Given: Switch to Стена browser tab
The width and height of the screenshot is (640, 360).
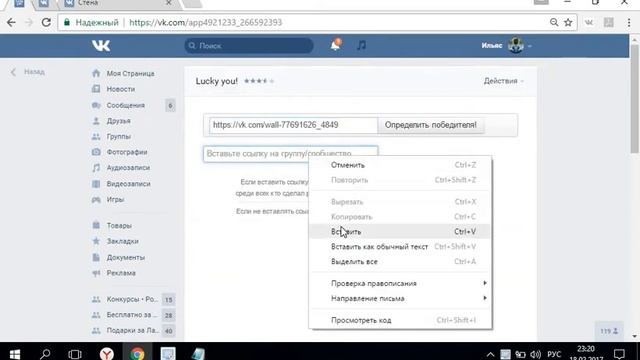Looking at the screenshot, I should tap(118, 3).
